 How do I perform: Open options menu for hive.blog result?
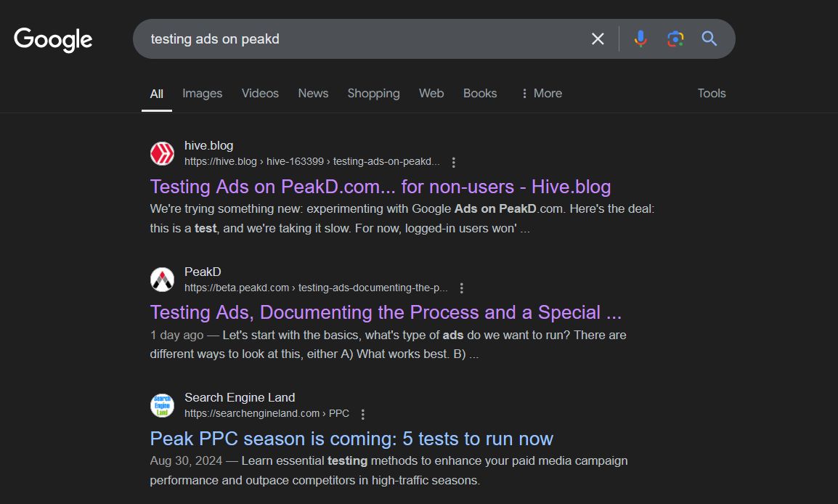(453, 162)
